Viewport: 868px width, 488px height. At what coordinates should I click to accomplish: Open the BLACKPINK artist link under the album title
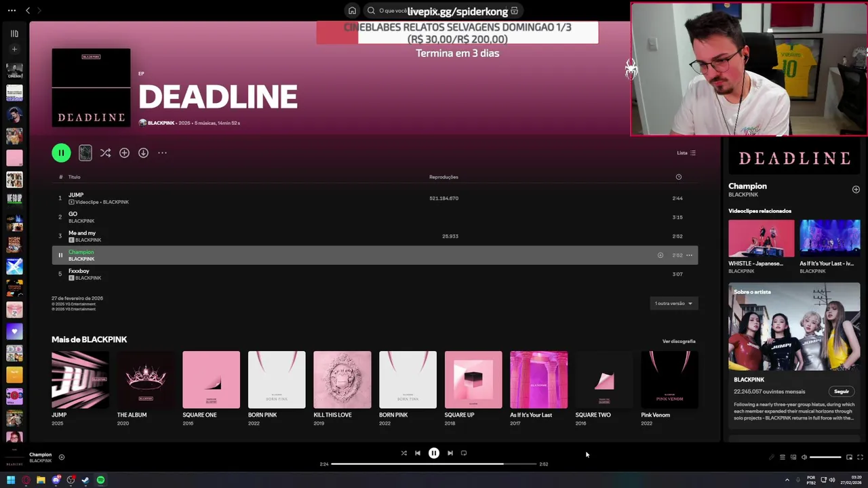pos(161,123)
